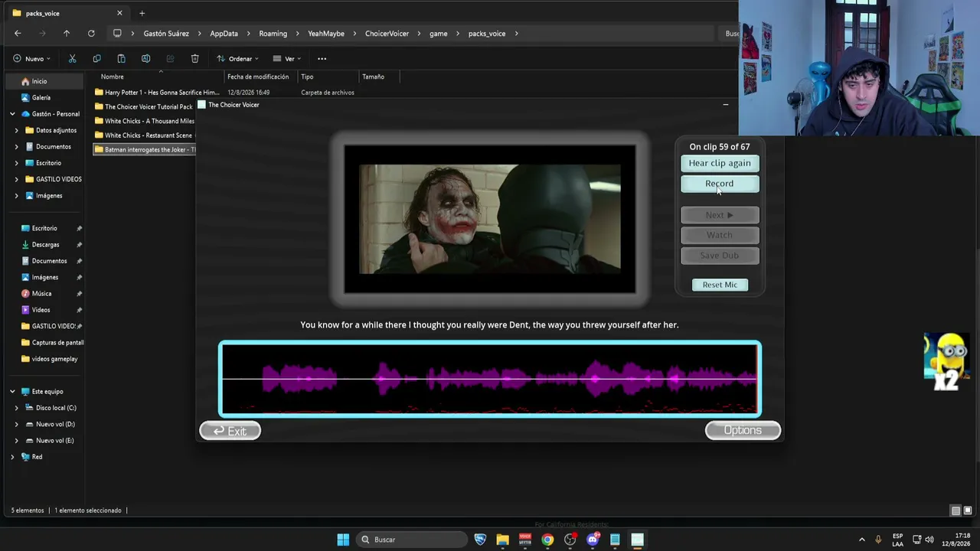Click game in the address breadcrumb
The image size is (980, 551).
coord(438,34)
